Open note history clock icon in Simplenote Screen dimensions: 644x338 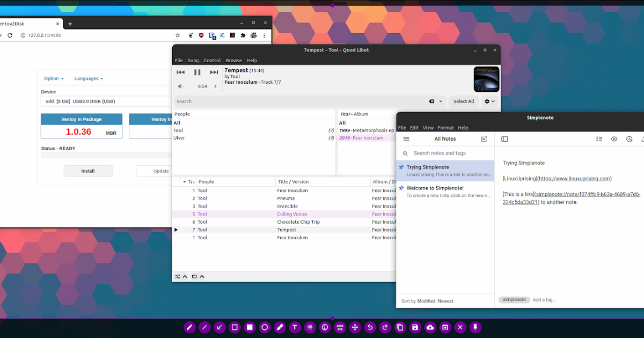[x=630, y=139]
